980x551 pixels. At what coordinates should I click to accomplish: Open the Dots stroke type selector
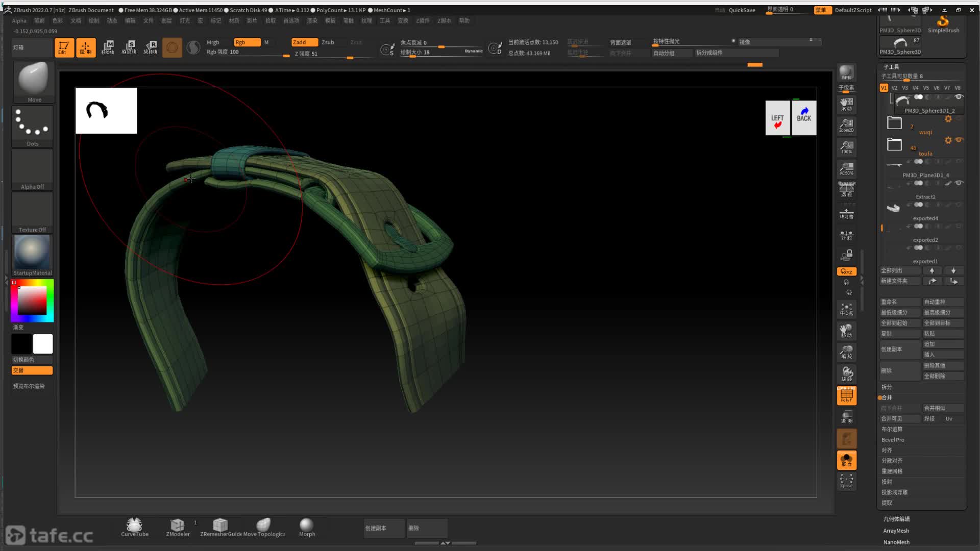pyautogui.click(x=33, y=126)
